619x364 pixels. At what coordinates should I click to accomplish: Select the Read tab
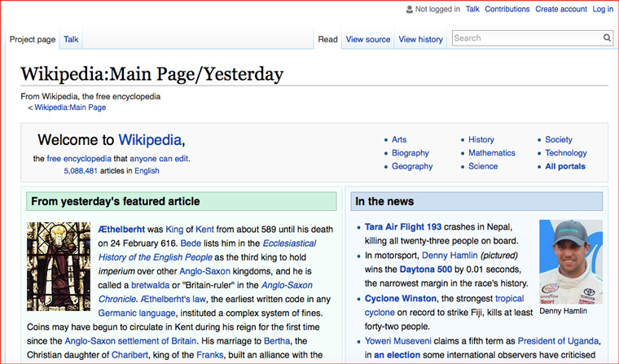[x=327, y=39]
